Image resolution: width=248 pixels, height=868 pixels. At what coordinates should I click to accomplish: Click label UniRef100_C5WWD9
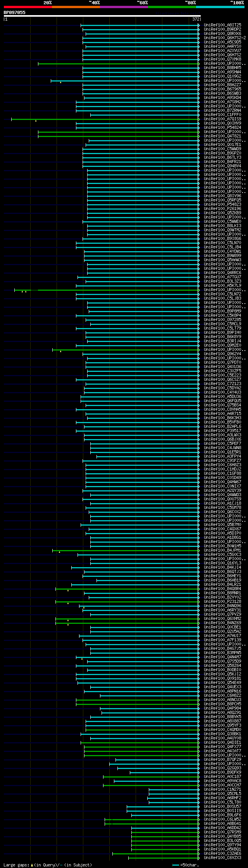coord(222,149)
